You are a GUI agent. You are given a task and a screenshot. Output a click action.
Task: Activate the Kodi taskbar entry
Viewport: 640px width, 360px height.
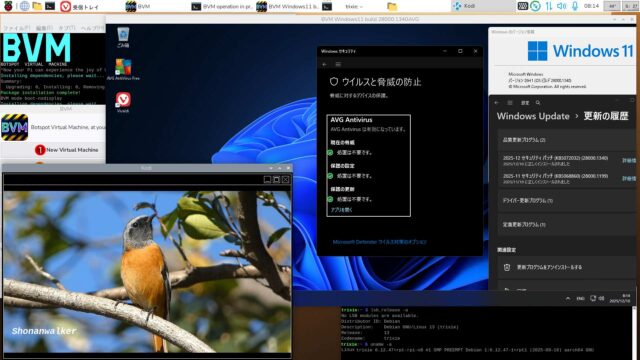click(x=482, y=6)
